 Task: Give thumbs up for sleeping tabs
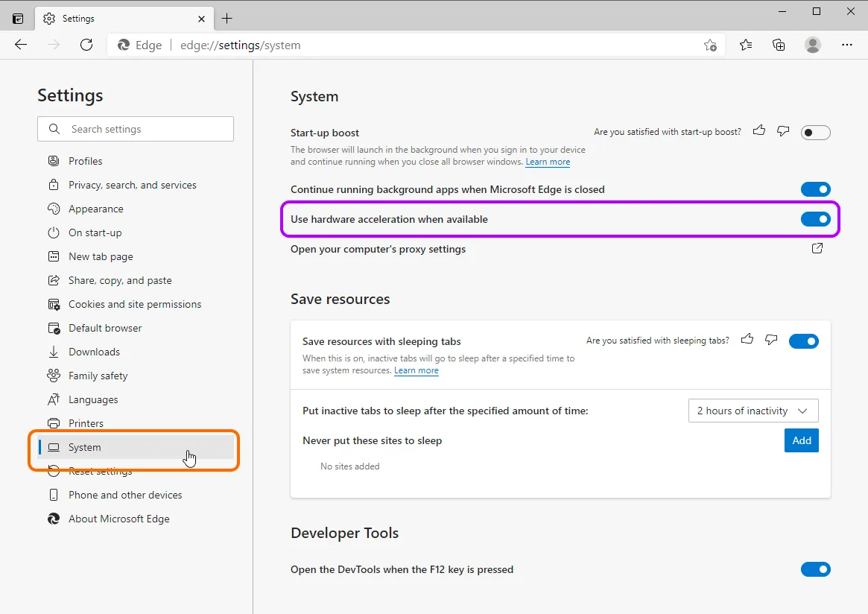tap(747, 339)
